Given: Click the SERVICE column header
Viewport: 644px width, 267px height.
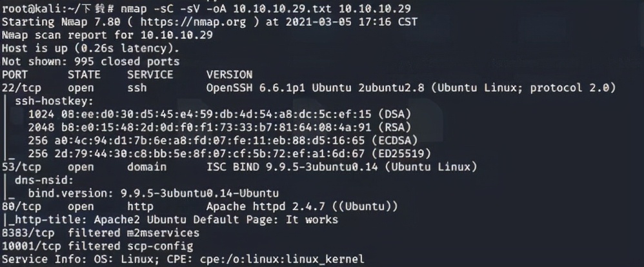Looking at the screenshot, I should click(150, 74).
